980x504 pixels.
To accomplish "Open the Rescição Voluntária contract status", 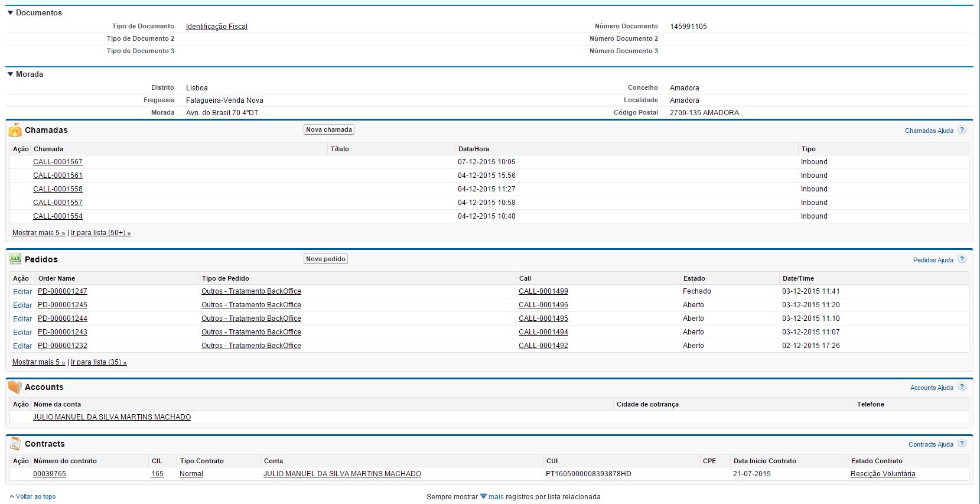I will (x=883, y=474).
